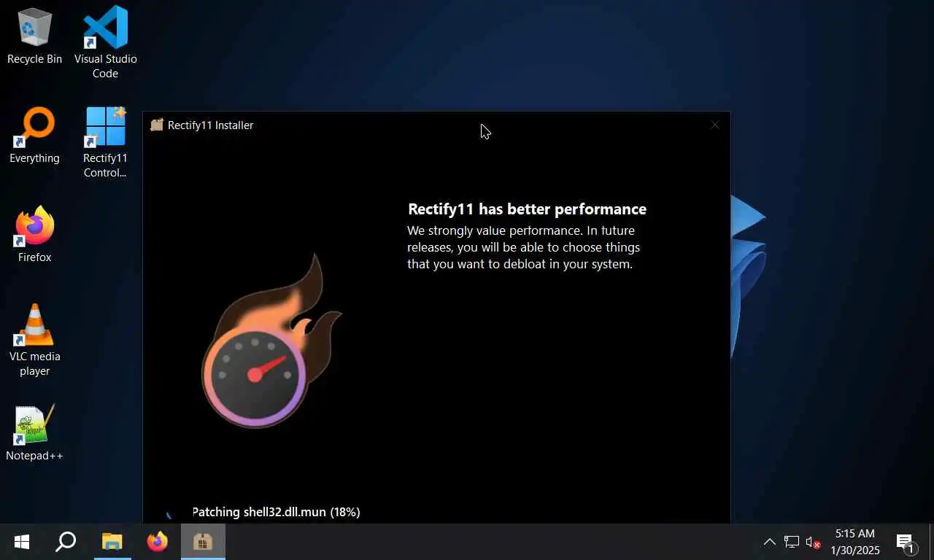Launch Visual Studio Code desktop shortcut
This screenshot has height=560, width=934.
pos(106,42)
